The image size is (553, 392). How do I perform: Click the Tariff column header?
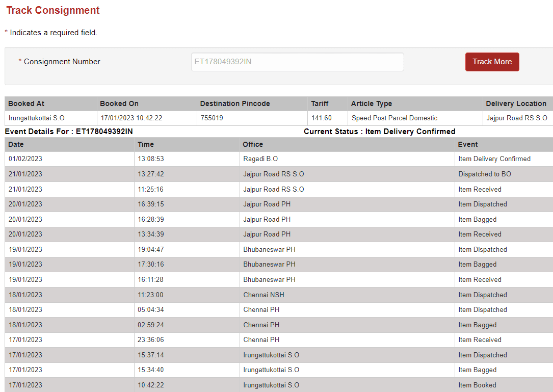click(x=320, y=103)
